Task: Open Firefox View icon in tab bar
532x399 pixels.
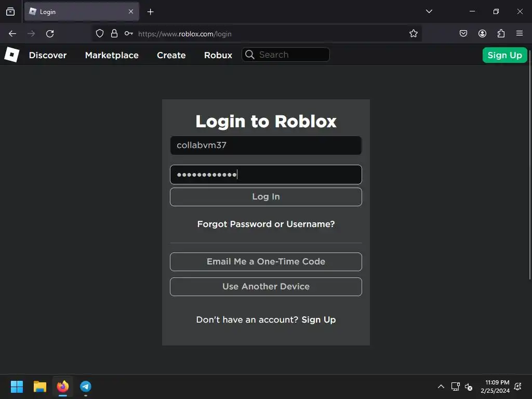Action: pos(10,11)
